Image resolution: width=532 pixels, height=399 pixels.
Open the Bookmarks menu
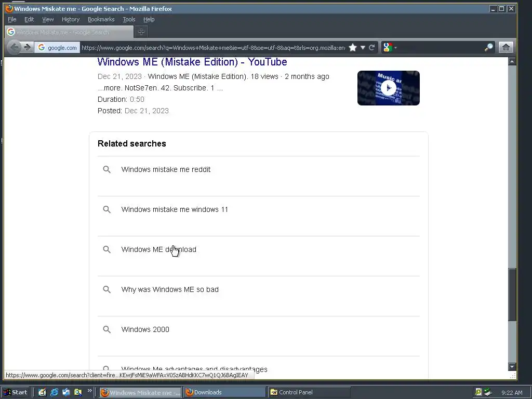[x=101, y=19]
